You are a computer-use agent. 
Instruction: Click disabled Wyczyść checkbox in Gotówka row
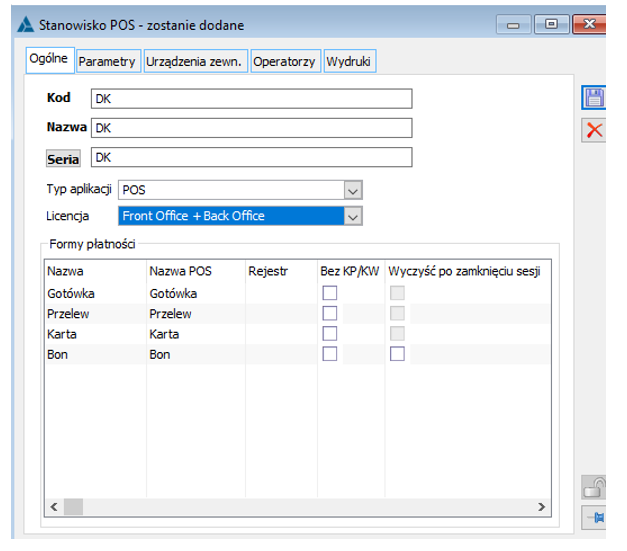point(397,293)
